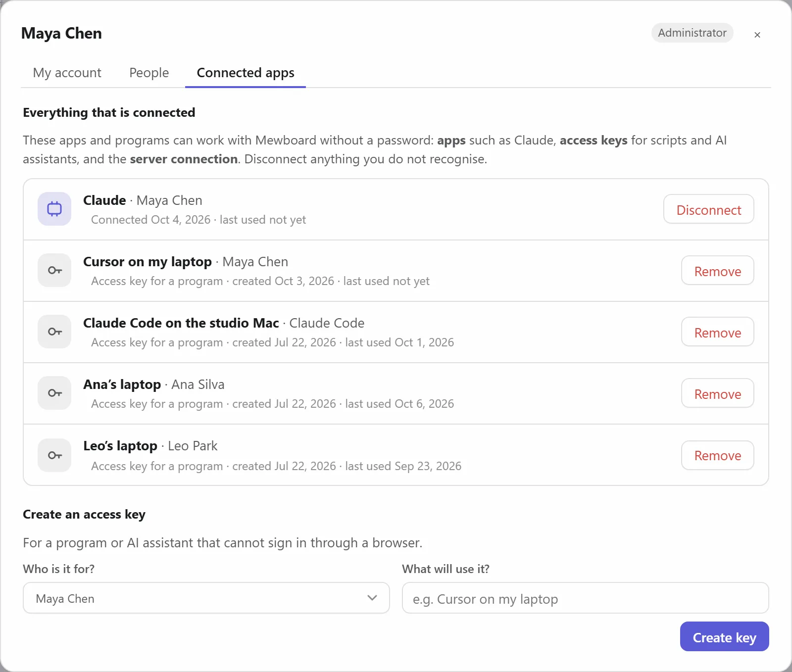Remove Claude Code on the studio Mac key
792x672 pixels.
(x=718, y=332)
